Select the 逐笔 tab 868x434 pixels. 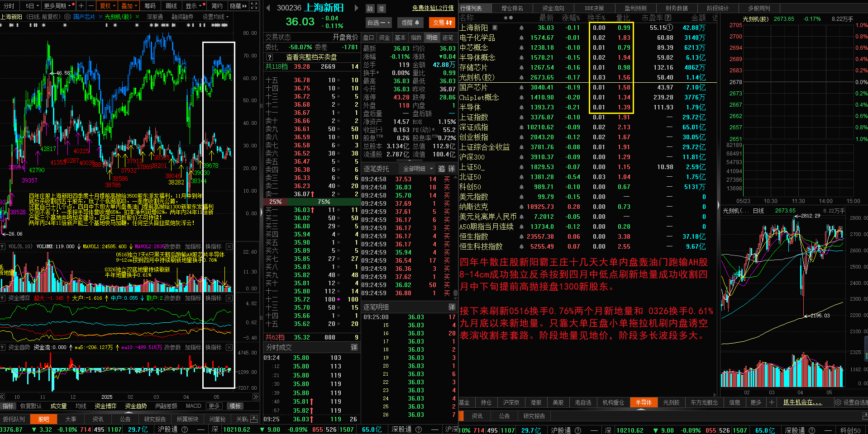448,38
